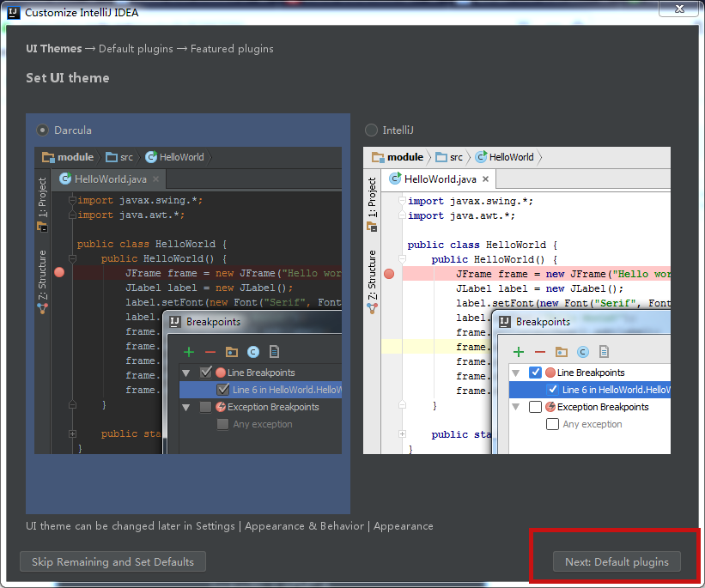Screen dimensions: 705x588
Task: Click src folder icon in Darcula preview
Action: click(x=111, y=157)
